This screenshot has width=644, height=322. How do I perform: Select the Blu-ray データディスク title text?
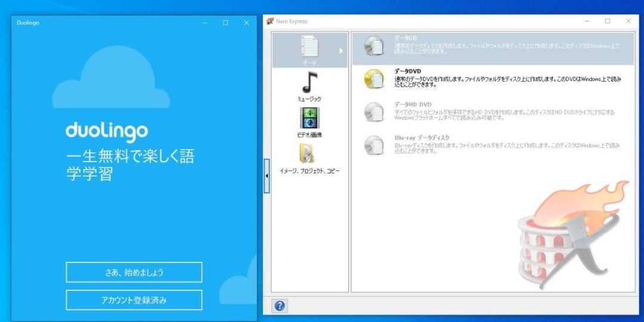coord(422,138)
